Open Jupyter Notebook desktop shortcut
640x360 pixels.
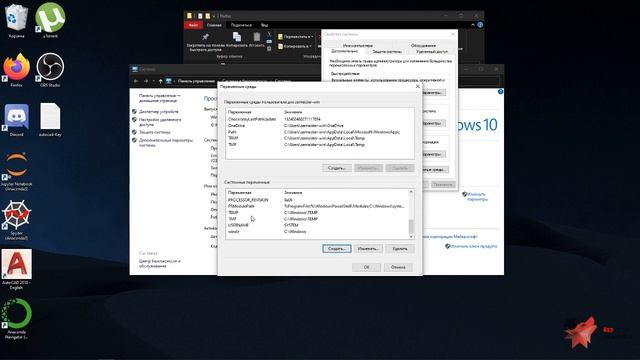coord(16,171)
